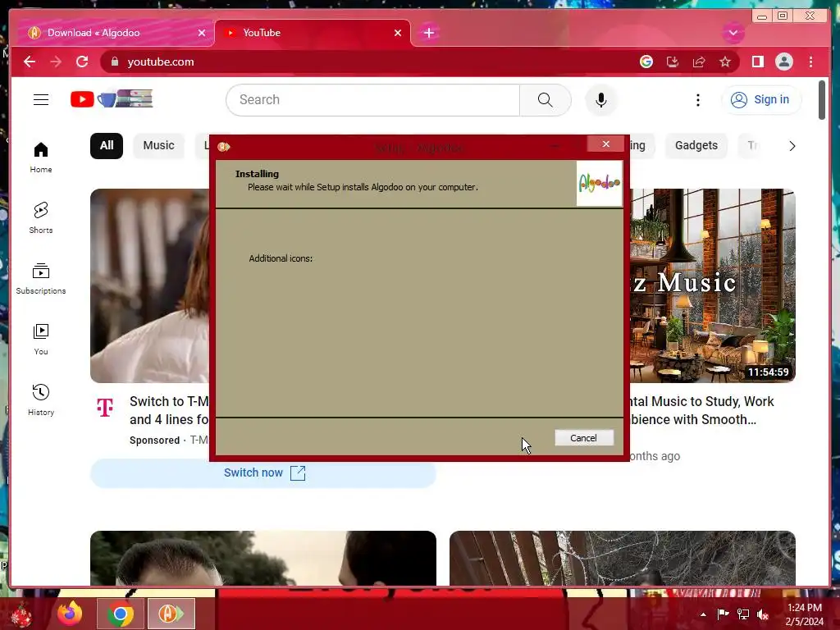Select the Music category chip
Screen dimensions: 840x630
coord(158,146)
